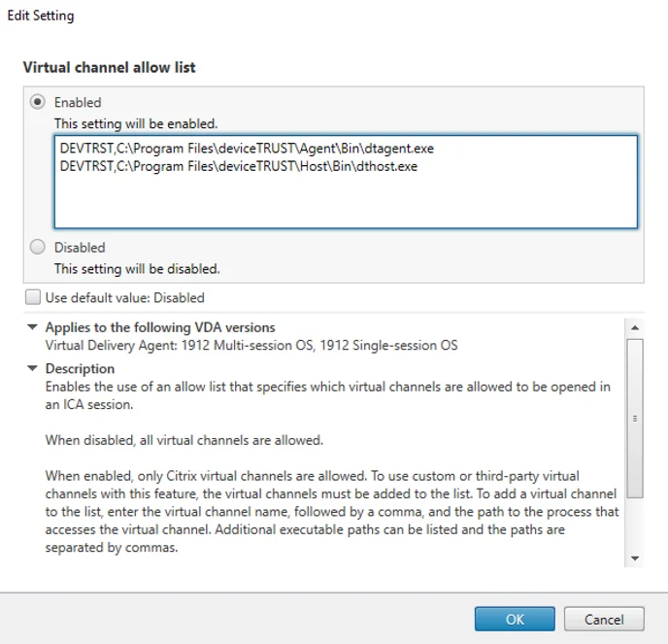This screenshot has width=668, height=644.
Task: Click the "This setting will be enabled" text
Action: pos(136,123)
